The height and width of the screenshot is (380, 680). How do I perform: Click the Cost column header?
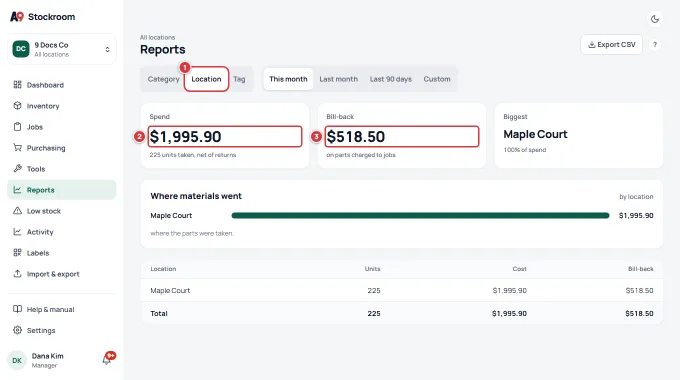(x=520, y=269)
